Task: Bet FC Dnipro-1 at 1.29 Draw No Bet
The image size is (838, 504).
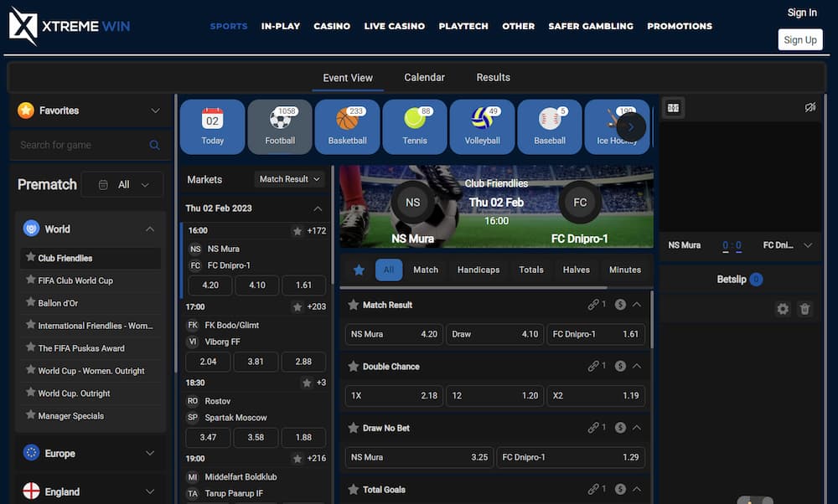Action: (571, 457)
